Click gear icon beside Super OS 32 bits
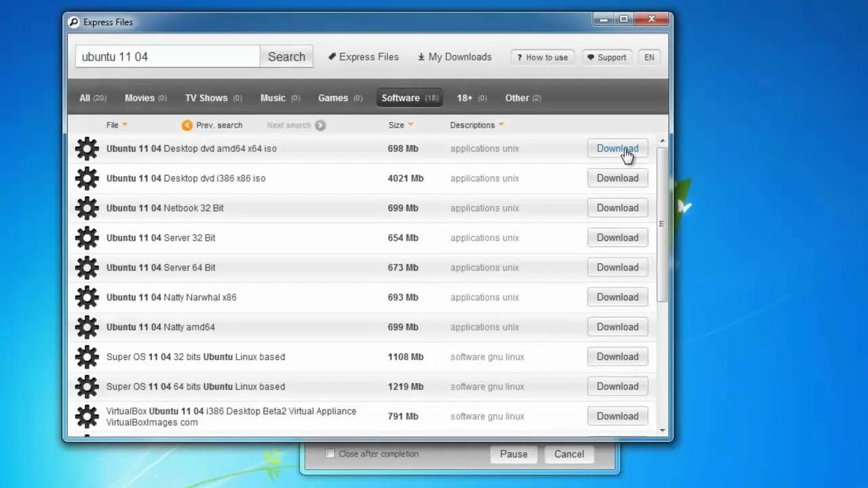Image resolution: width=868 pixels, height=488 pixels. point(87,357)
